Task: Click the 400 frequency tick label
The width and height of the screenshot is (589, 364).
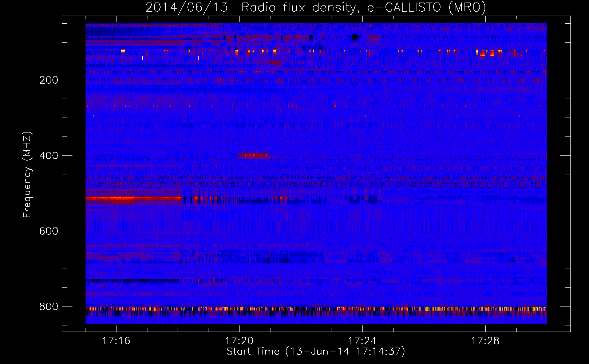Action: pyautogui.click(x=49, y=156)
